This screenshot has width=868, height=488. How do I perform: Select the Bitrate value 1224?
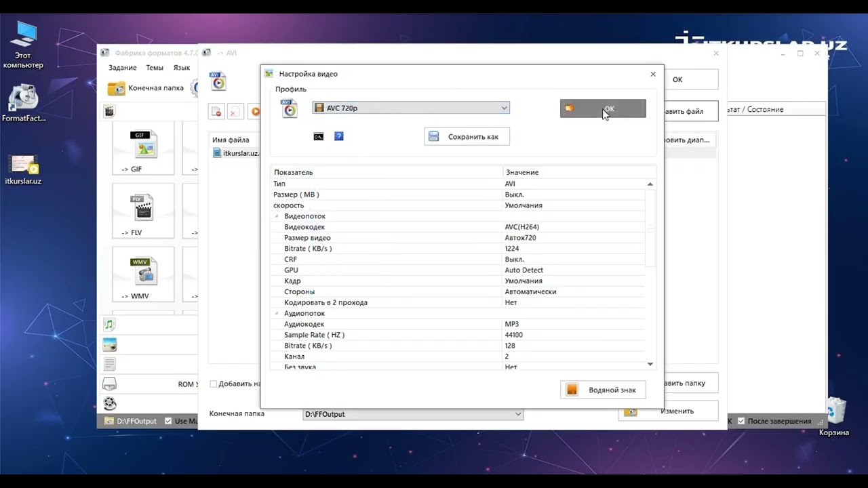click(512, 249)
